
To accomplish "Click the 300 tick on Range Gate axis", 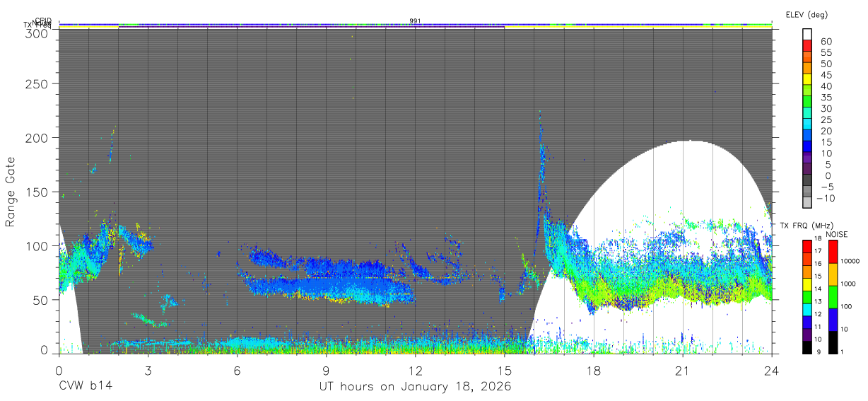I will (36, 33).
